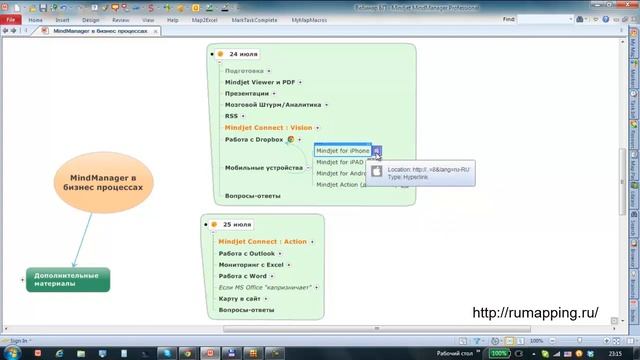
Task: Expand the Мозговой Штурм/Аналитика topic
Action: pyautogui.click(x=326, y=105)
